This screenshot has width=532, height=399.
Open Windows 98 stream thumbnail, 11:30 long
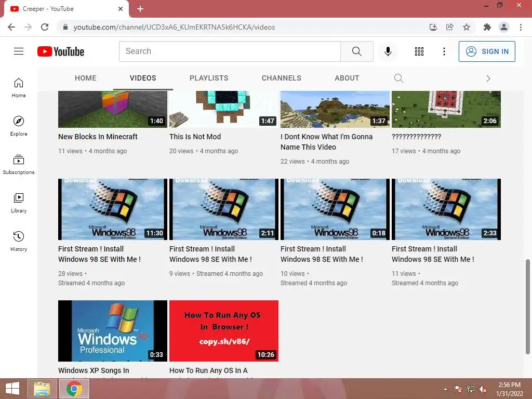(x=113, y=209)
